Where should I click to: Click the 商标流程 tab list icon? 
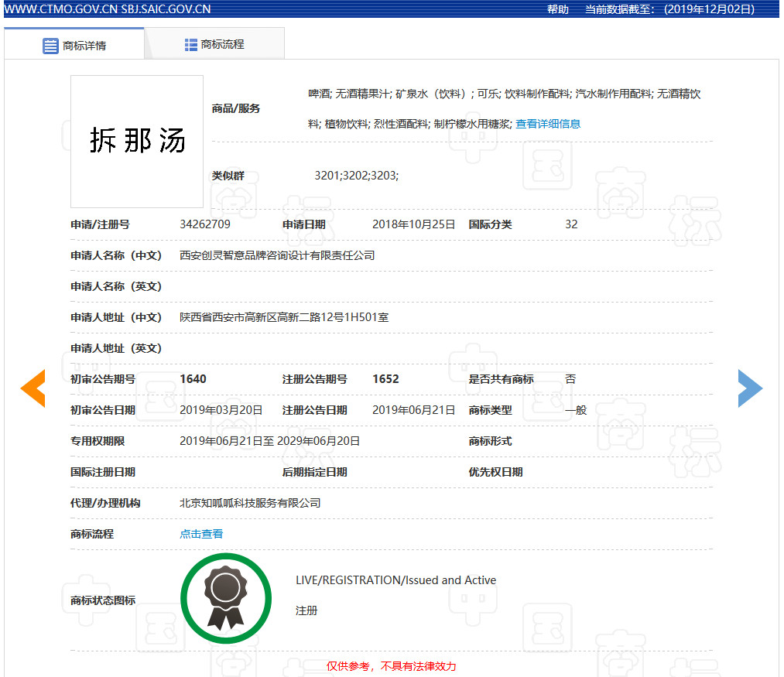click(x=190, y=44)
